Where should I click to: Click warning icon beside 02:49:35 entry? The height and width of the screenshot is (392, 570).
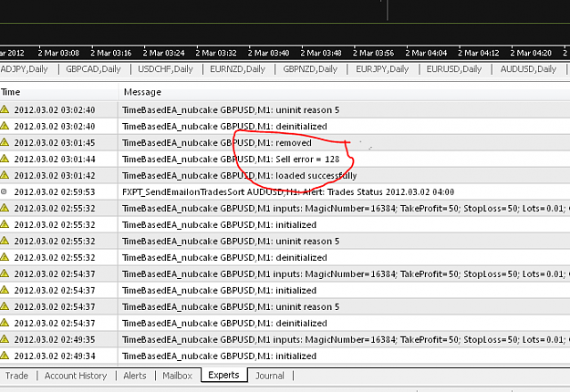point(5,339)
